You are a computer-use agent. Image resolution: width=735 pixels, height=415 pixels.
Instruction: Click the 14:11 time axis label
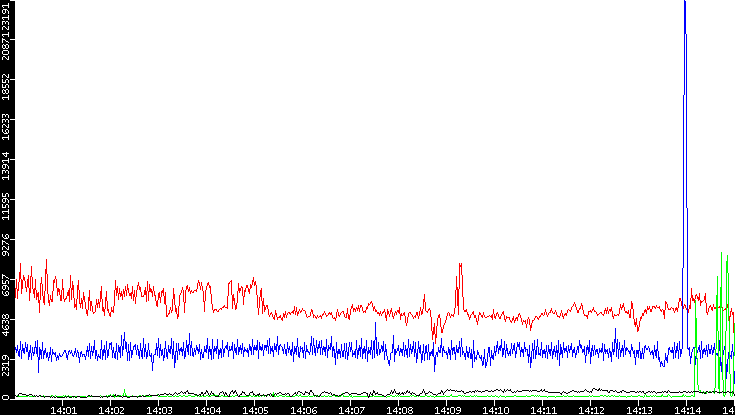[x=542, y=410]
